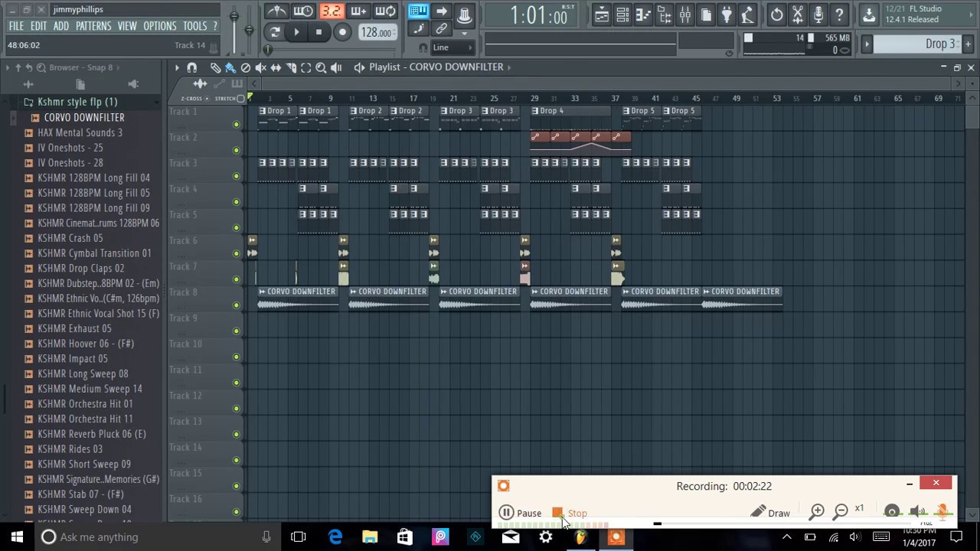Image resolution: width=980 pixels, height=551 pixels.
Task: Open the TOOLS menu
Action: click(195, 26)
